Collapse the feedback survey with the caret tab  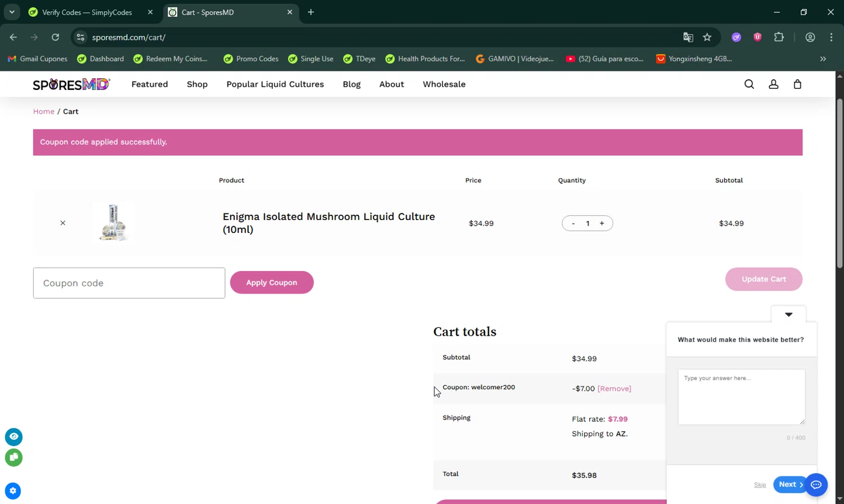789,314
